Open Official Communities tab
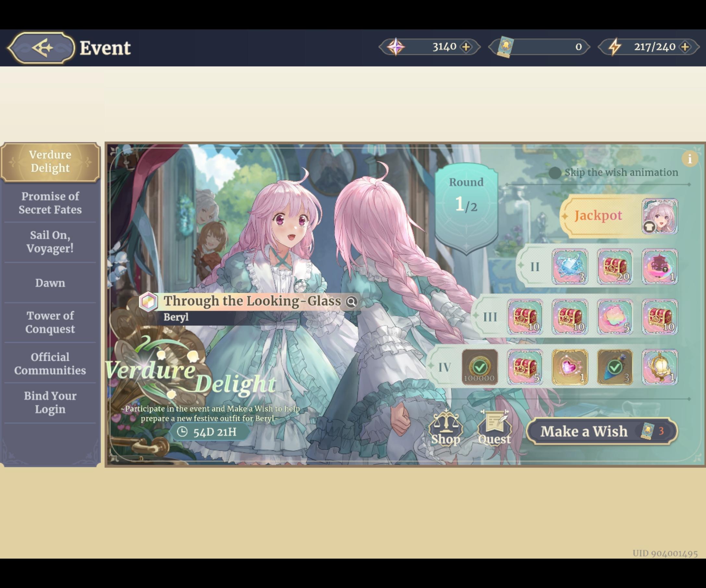Screen dimensions: 706x588 point(50,363)
